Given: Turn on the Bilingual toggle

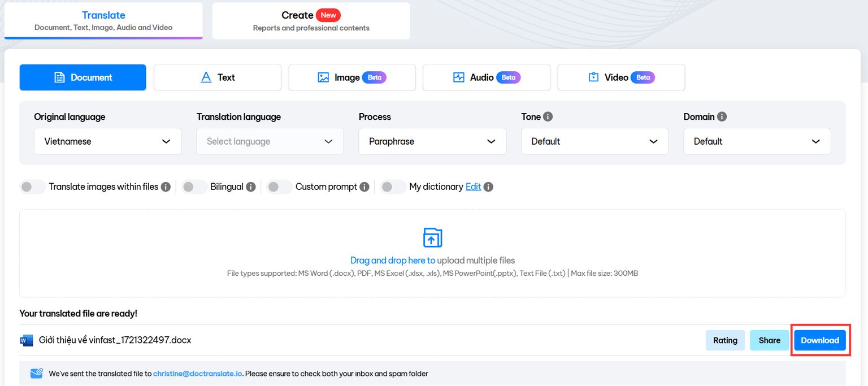Looking at the screenshot, I should pos(194,187).
